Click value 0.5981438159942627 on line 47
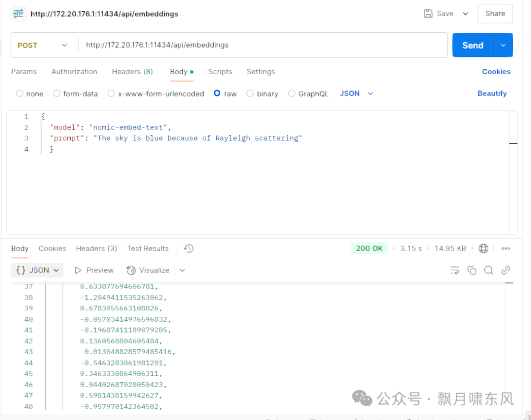The height and width of the screenshot is (420, 531). [119, 395]
